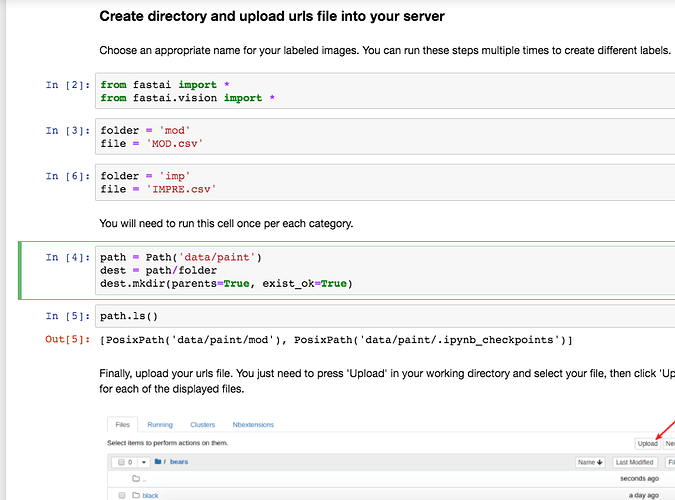Click the In [4]: prompt label
The image size is (675, 500).
point(68,258)
